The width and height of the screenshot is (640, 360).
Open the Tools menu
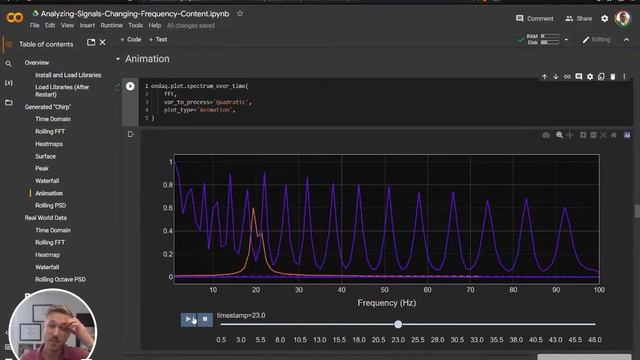(136, 25)
